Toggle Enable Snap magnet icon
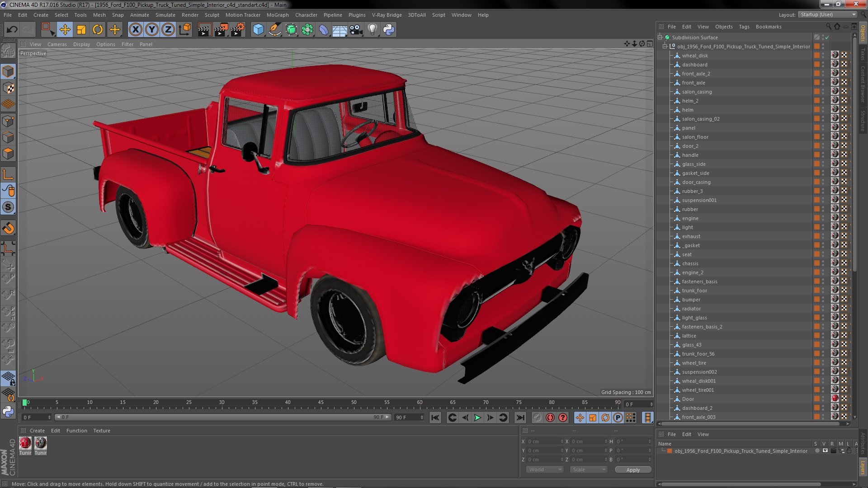Viewport: 868px width, 488px height. (8, 228)
